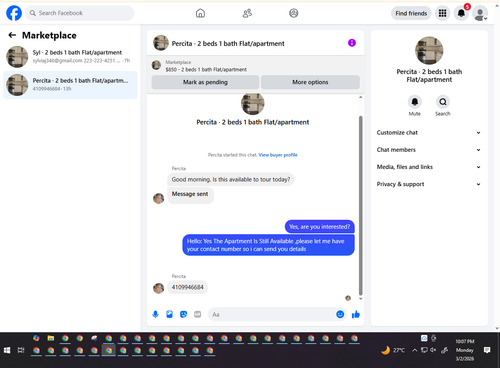
Task: Show hidden system tray icons
Action: click(414, 350)
